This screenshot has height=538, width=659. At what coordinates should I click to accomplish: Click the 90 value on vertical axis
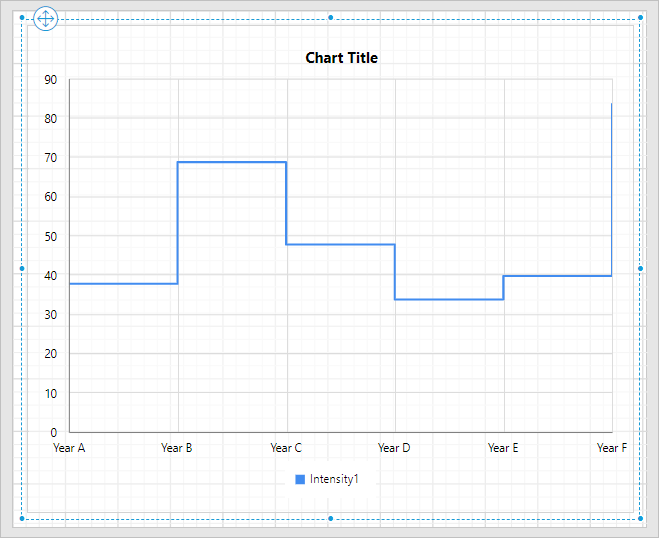(50, 80)
